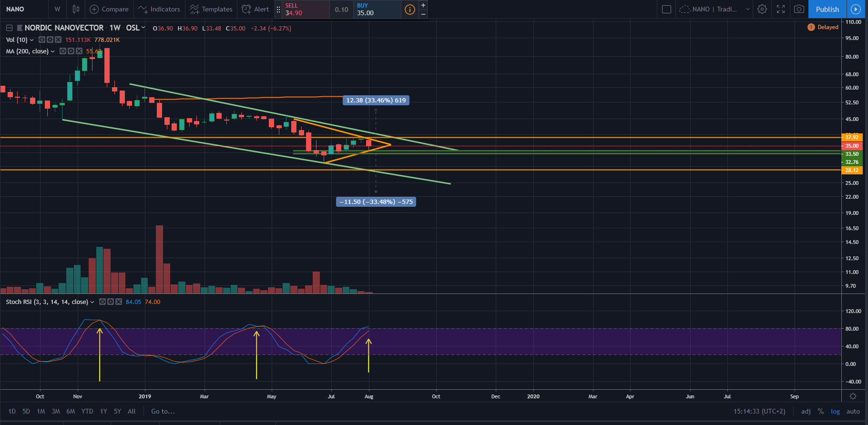Viewport: 868px width, 425px height.
Task: Click the play icon next to Publish
Action: tap(856, 9)
